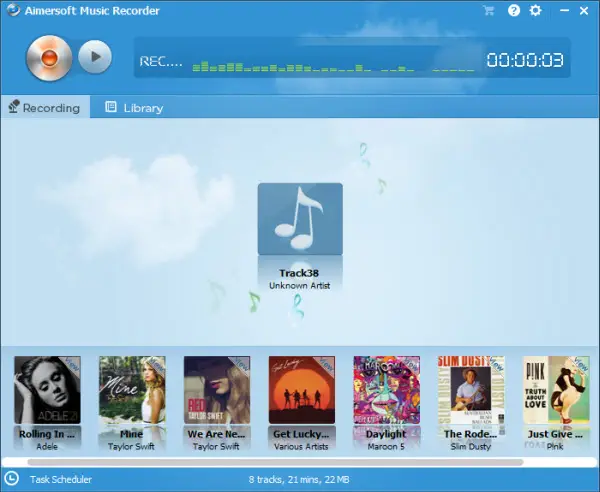The image size is (600, 492).
Task: Click the Task Scheduler clock icon
Action: tap(11, 479)
